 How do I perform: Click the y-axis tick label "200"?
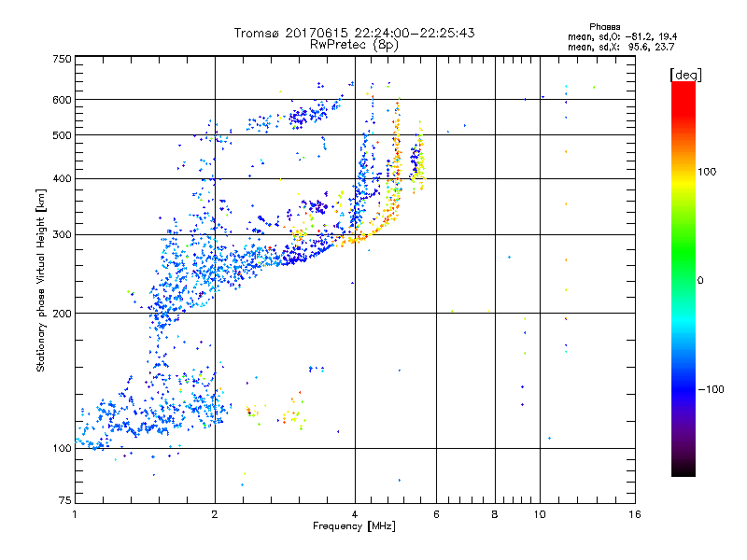(x=62, y=314)
